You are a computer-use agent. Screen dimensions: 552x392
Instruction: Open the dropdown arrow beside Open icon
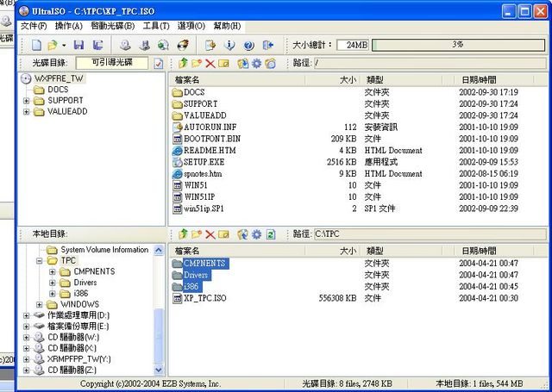[64, 45]
